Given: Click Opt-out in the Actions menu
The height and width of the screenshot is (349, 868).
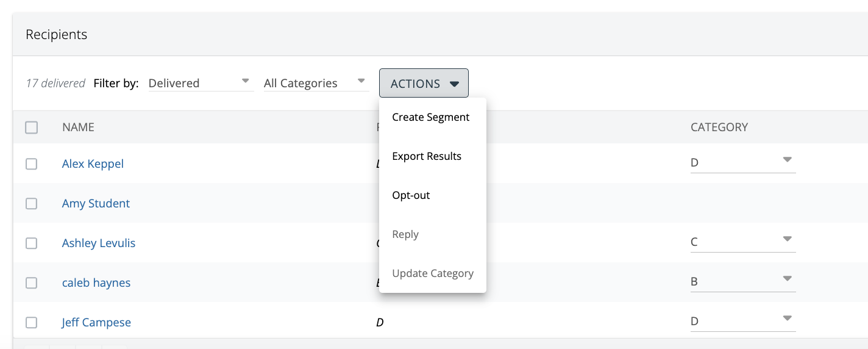Looking at the screenshot, I should click(x=411, y=195).
